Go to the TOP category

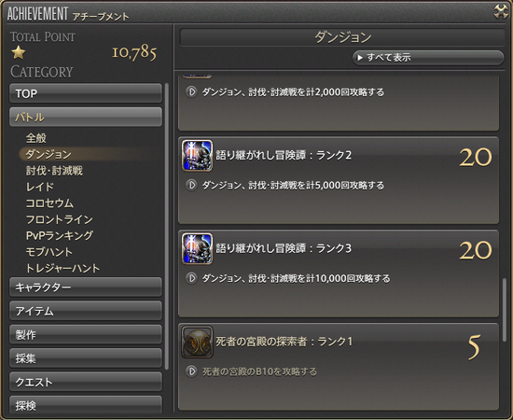86,93
